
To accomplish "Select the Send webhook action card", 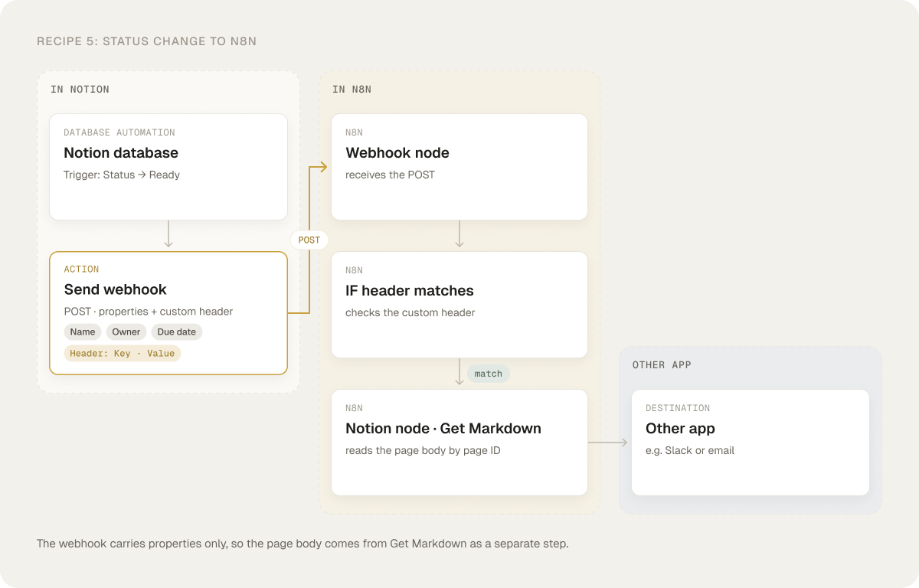I will [x=168, y=313].
